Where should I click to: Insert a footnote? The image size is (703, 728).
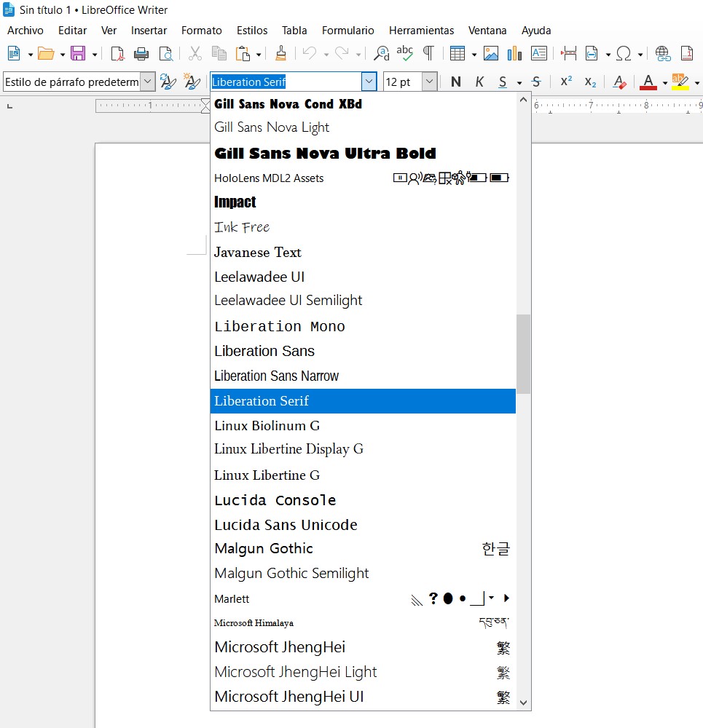pos(687,54)
